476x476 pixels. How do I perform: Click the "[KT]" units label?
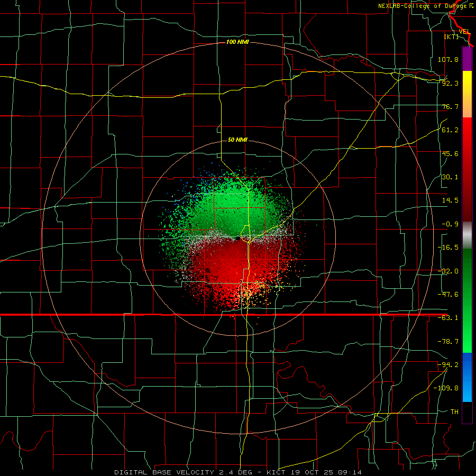tap(452, 36)
